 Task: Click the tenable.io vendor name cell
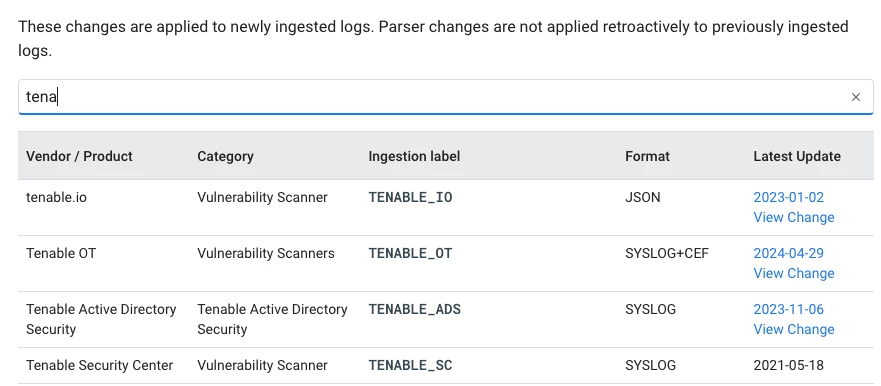coord(56,197)
